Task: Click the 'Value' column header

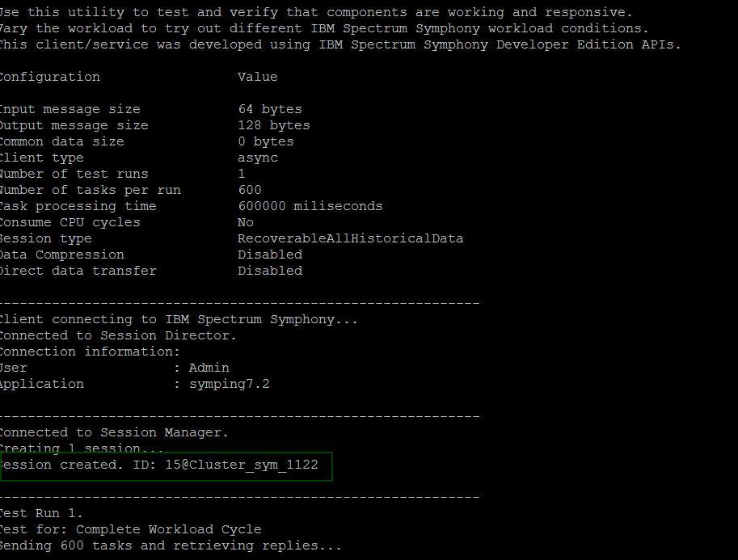Action: click(x=258, y=77)
